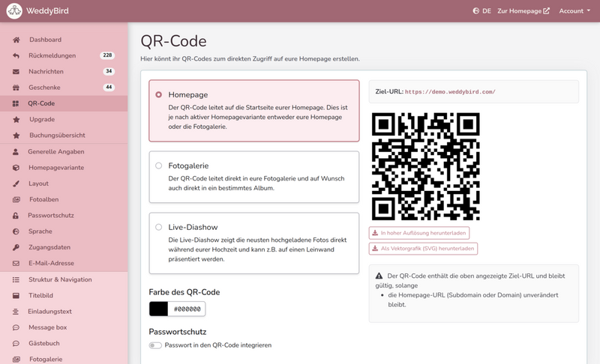The height and width of the screenshot is (364, 600).
Task: Click the Buchungsübersicht star icon
Action: coord(16,136)
